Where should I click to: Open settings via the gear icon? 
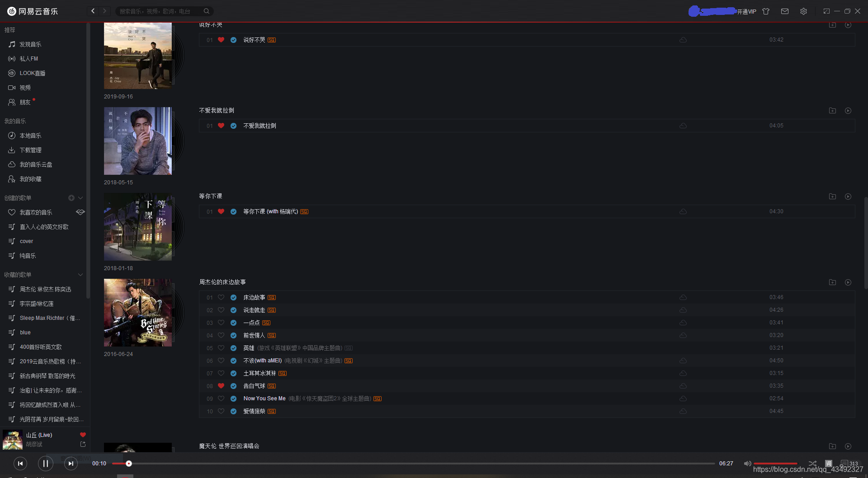[803, 11]
